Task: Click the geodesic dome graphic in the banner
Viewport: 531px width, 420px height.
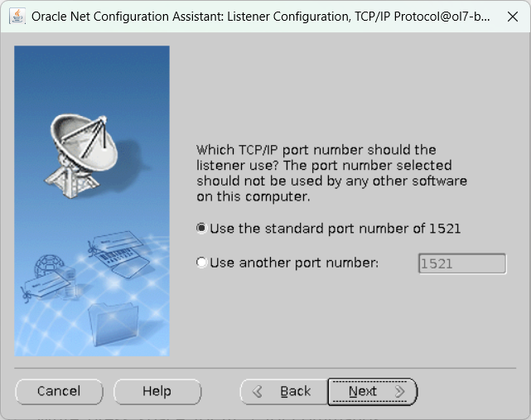Action: pos(48,266)
